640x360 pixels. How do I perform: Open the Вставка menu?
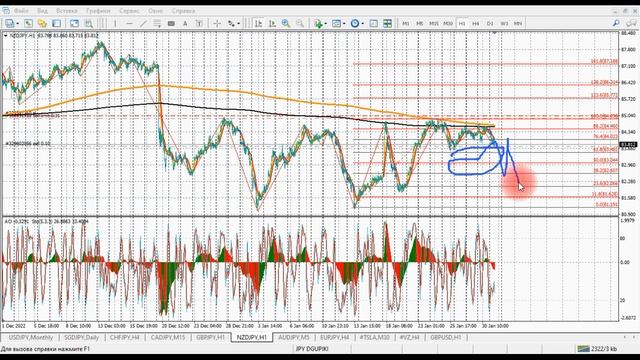click(x=66, y=11)
